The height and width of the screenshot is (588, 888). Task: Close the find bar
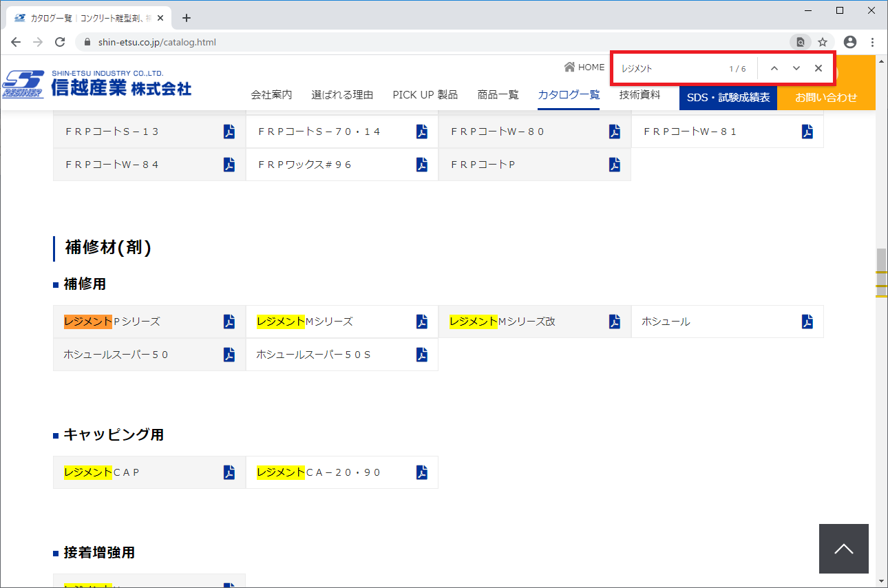click(x=818, y=68)
